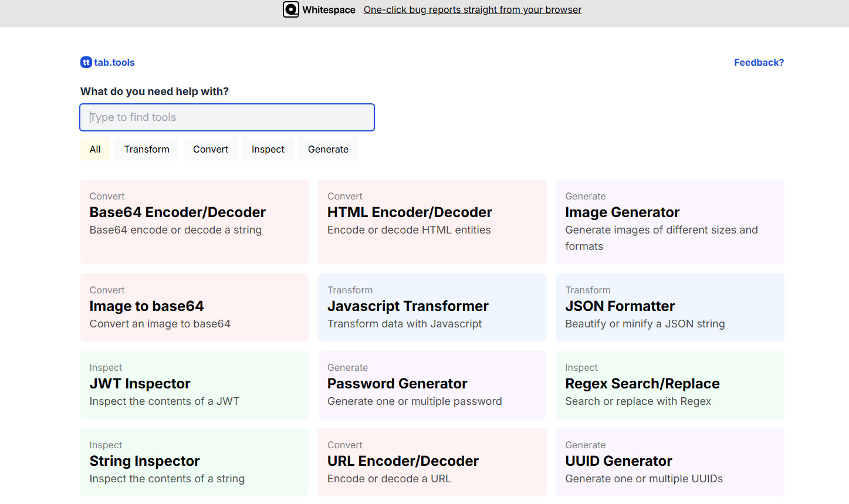Screen dimensions: 849x504
Task: Click the Feedback? link
Action: click(759, 62)
